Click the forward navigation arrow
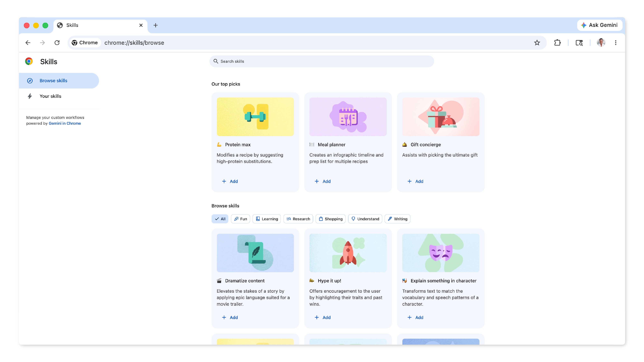 pos(42,42)
